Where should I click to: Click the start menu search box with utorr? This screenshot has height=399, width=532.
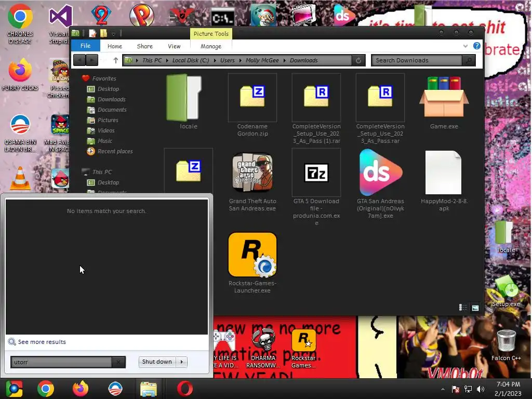[x=61, y=362]
